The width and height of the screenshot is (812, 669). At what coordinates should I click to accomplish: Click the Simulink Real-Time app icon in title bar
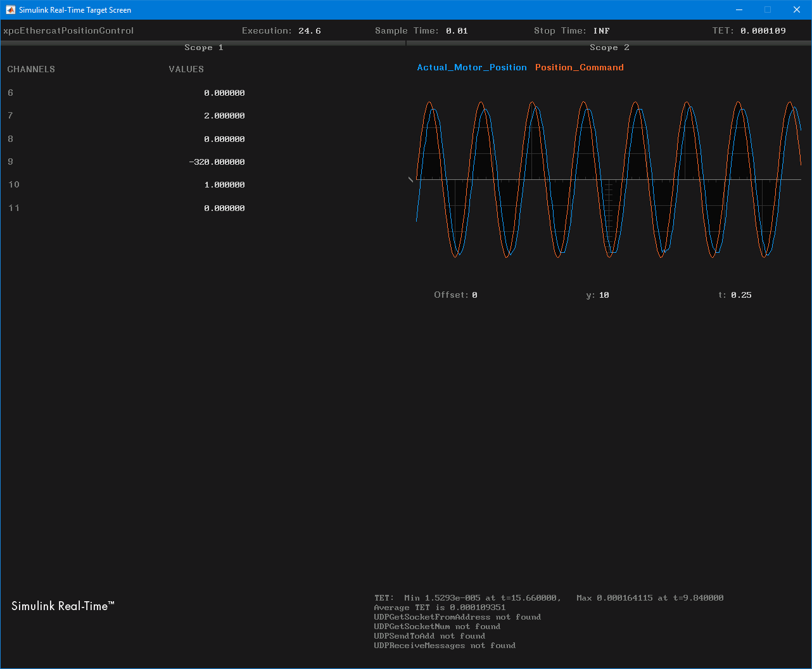pos(10,10)
